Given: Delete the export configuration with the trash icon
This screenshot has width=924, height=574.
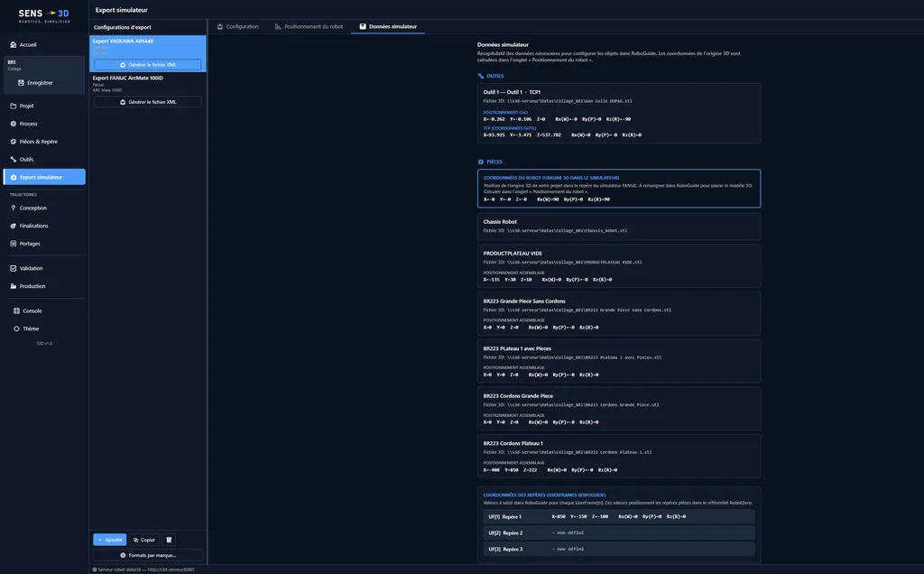Looking at the screenshot, I should pyautogui.click(x=169, y=540).
